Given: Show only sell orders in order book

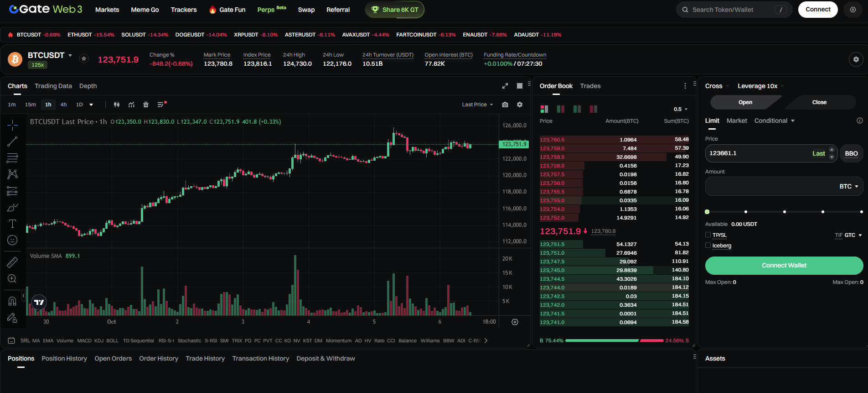Looking at the screenshot, I should pos(593,109).
